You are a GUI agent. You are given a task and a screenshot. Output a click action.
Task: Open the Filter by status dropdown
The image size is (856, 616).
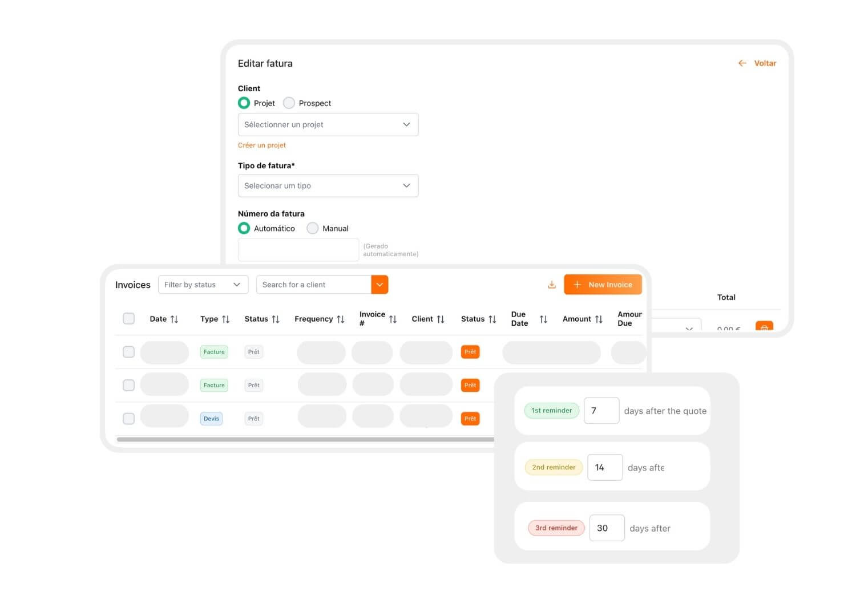[203, 285]
